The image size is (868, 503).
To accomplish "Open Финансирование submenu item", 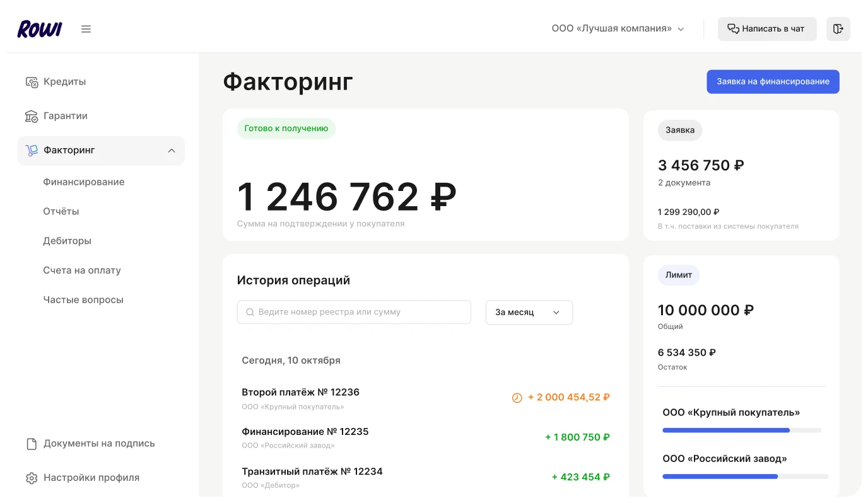I will click(x=84, y=182).
